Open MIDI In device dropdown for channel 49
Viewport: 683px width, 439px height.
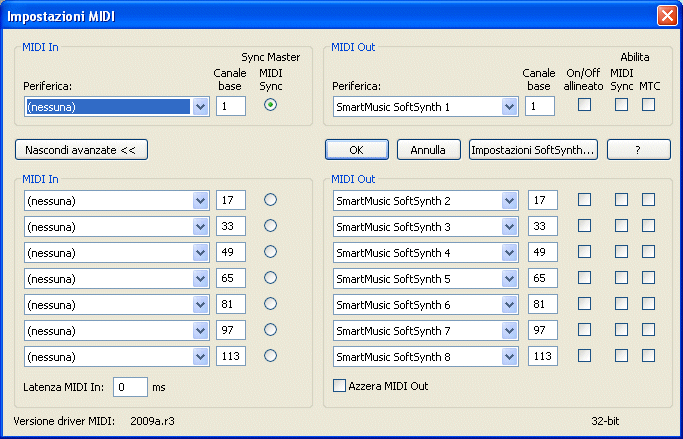(x=117, y=253)
